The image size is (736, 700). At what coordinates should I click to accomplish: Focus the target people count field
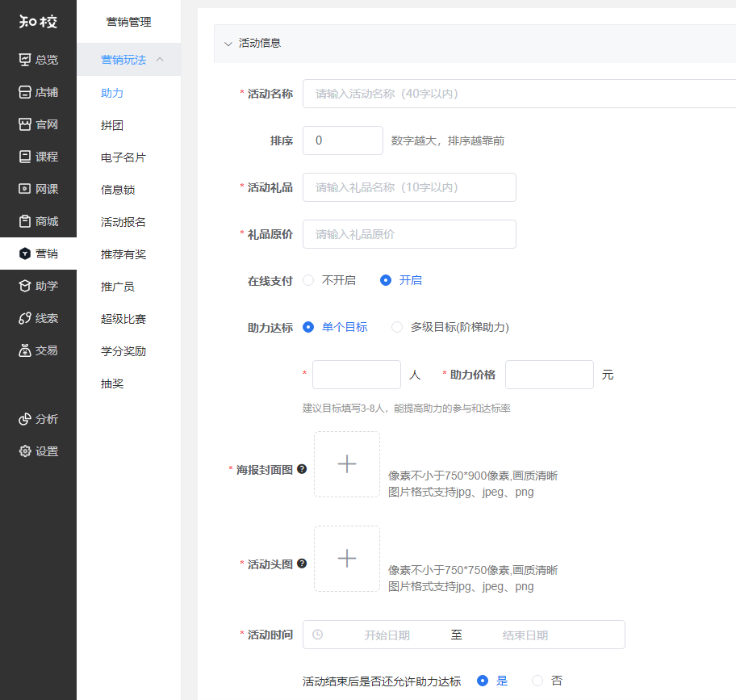(357, 375)
